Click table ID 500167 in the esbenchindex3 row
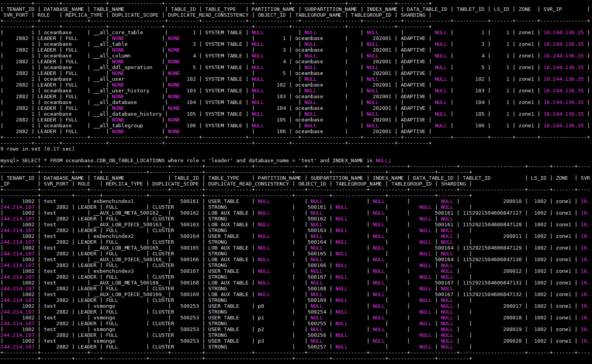This screenshot has height=364, width=592. [x=190, y=271]
